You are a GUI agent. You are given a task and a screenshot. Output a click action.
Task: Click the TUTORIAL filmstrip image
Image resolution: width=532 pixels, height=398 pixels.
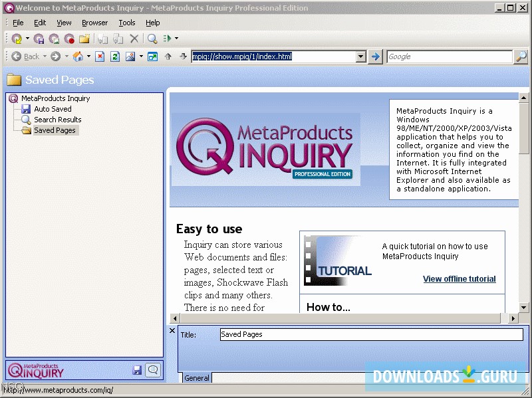click(x=338, y=260)
